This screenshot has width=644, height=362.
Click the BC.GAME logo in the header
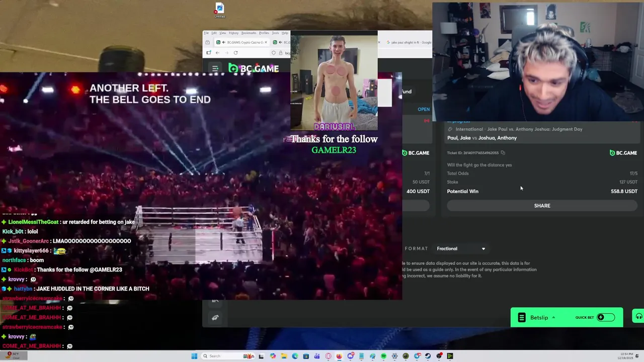click(x=254, y=68)
